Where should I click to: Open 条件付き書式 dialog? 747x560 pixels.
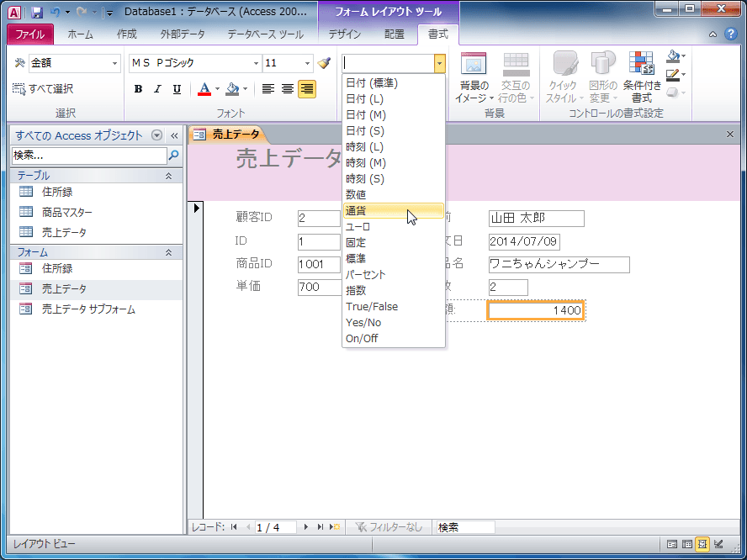coord(642,77)
